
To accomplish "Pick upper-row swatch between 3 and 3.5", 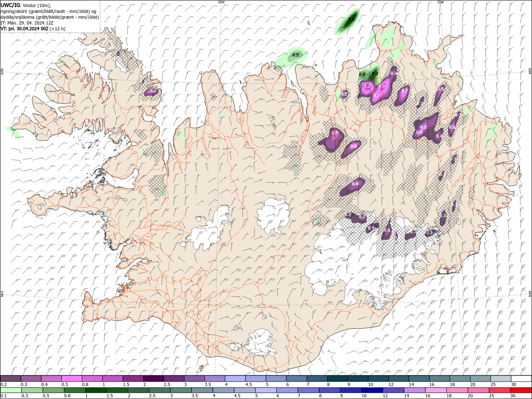I will tap(195, 379).
